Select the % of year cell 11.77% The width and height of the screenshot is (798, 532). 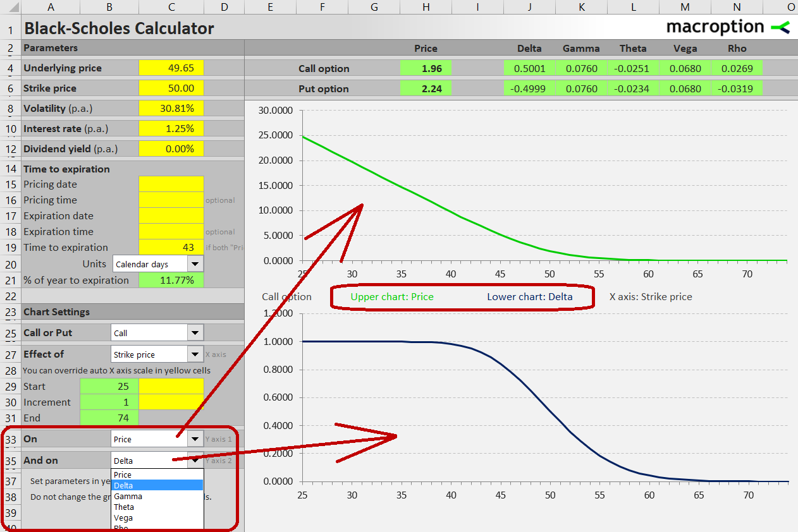[171, 281]
